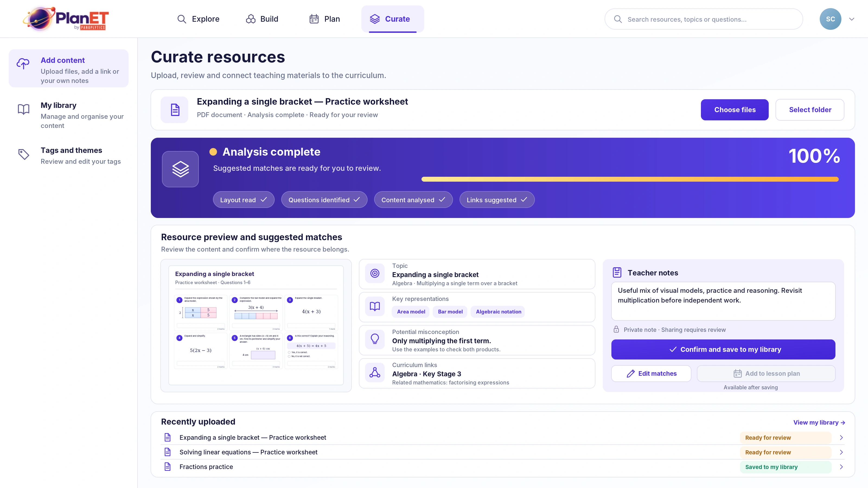The height and width of the screenshot is (488, 868).
Task: Click the Teacher notes clipboard icon
Action: [x=617, y=272]
